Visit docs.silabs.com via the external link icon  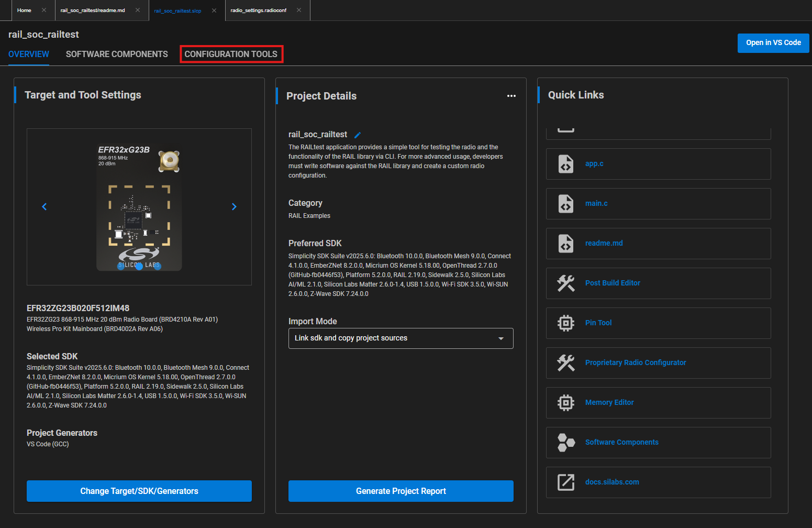point(565,482)
